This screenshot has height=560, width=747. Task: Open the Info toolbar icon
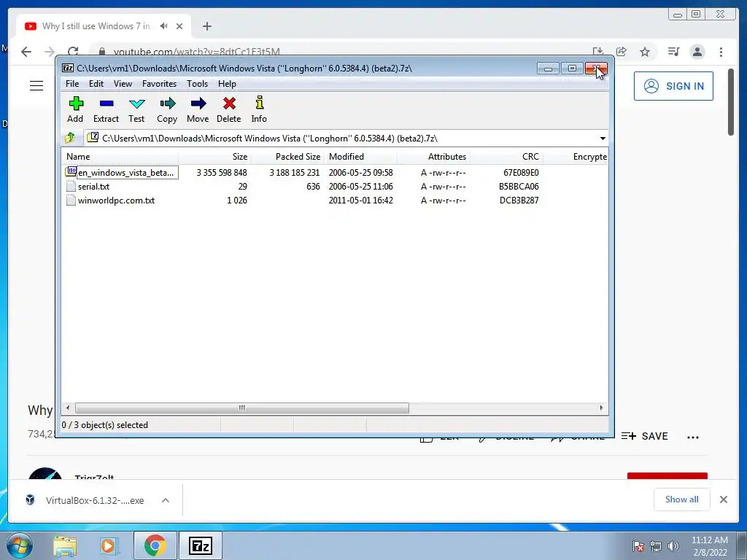click(x=259, y=109)
